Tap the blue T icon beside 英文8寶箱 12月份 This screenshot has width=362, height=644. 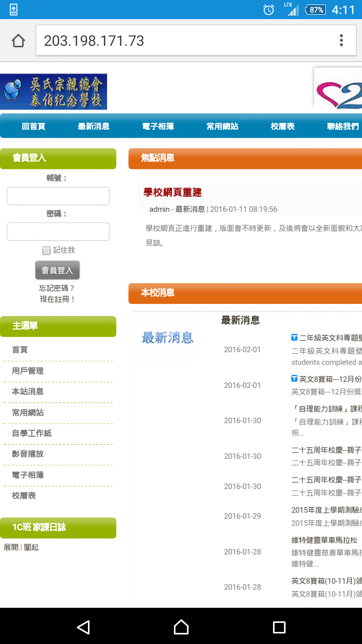(295, 378)
